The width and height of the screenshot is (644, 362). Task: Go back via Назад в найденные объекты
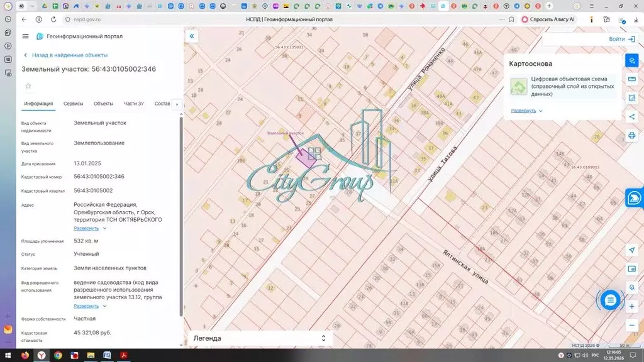[65, 55]
